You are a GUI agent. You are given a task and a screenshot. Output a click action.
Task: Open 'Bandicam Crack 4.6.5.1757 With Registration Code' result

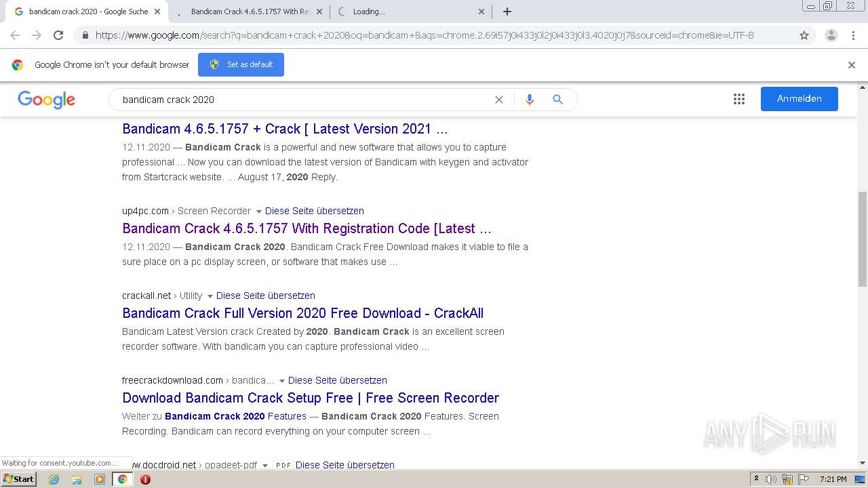[x=307, y=228]
